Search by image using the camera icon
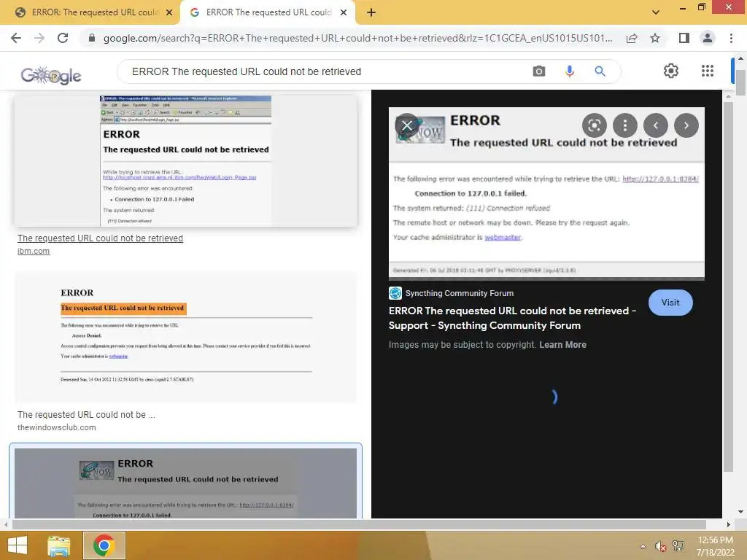Viewport: 747px width, 560px height. [539, 71]
